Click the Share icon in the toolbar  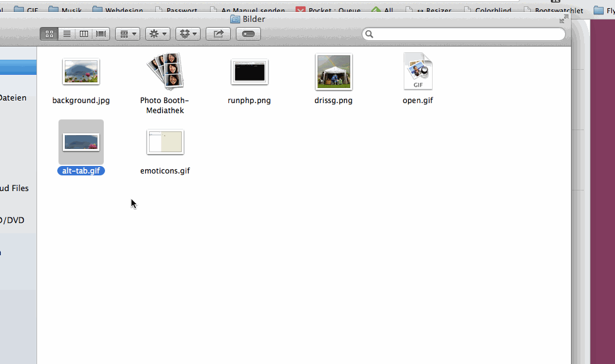218,34
